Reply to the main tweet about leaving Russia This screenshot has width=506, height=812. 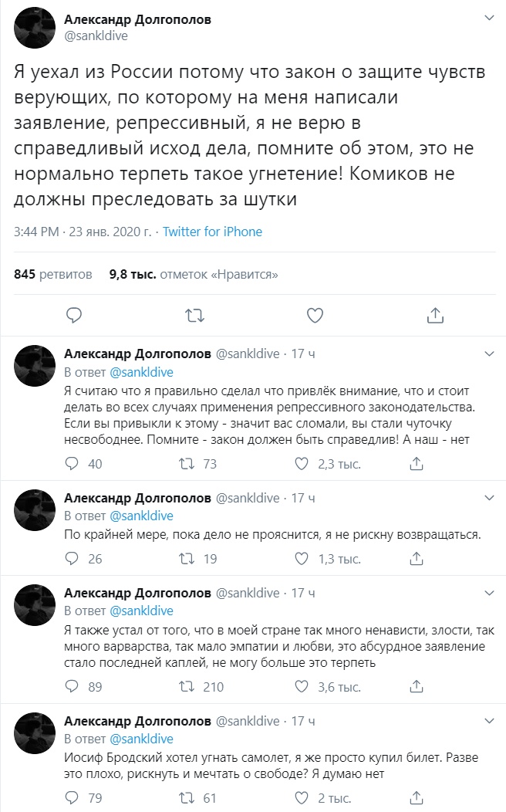74,315
